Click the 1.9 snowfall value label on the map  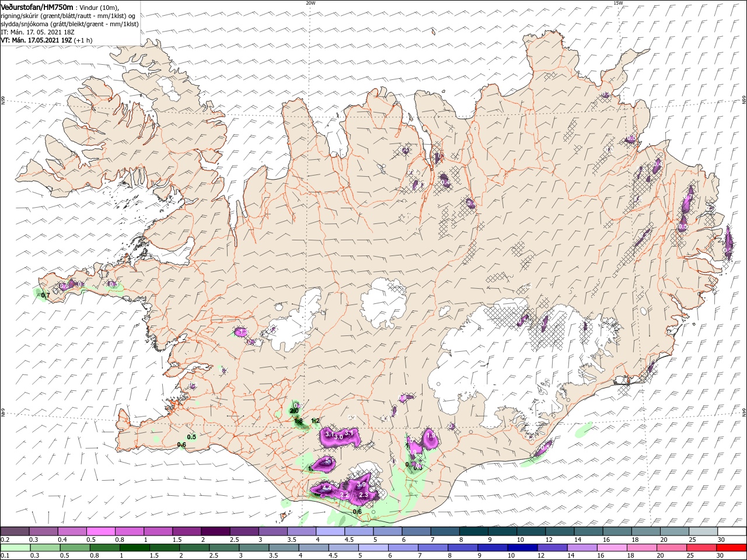click(x=431, y=436)
